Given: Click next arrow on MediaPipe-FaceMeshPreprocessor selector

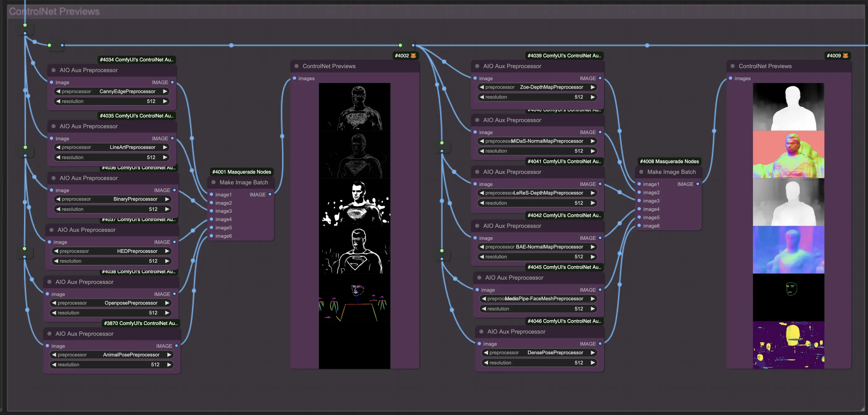Looking at the screenshot, I should click(593, 298).
